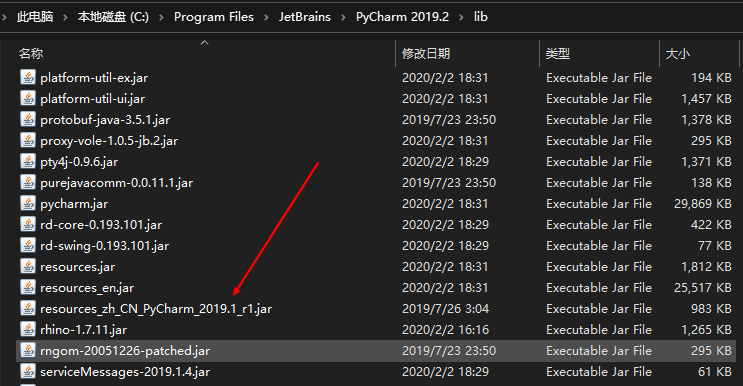
Task: Click the 1,812 KB size of resources.jar
Action: [x=707, y=267]
